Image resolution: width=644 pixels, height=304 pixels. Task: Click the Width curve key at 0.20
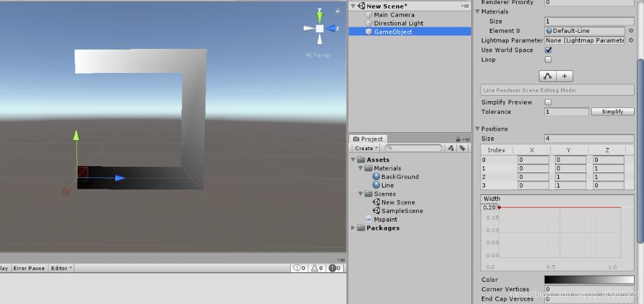499,208
